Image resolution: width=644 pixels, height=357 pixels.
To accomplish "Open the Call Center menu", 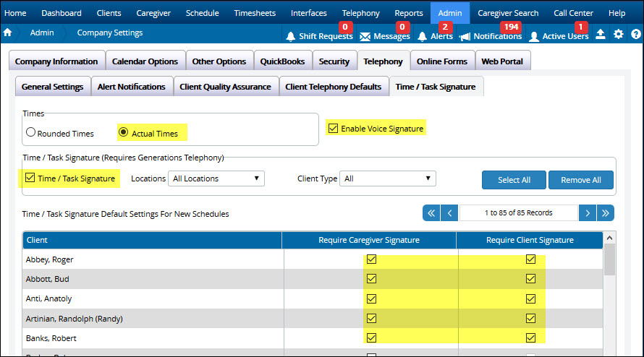I will click(573, 13).
